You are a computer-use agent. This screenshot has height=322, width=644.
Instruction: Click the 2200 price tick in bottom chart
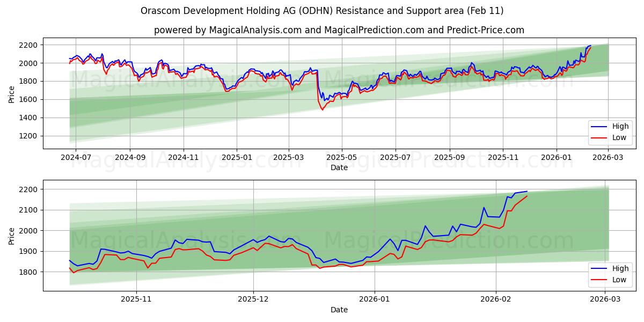pos(29,189)
